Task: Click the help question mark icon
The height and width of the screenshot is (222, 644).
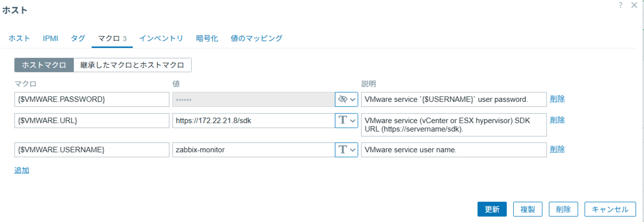Action: click(x=621, y=5)
